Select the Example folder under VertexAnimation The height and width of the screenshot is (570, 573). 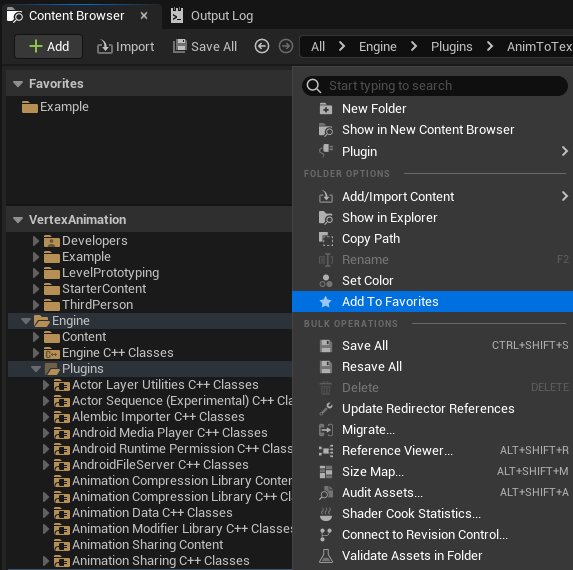click(x=149, y=257)
